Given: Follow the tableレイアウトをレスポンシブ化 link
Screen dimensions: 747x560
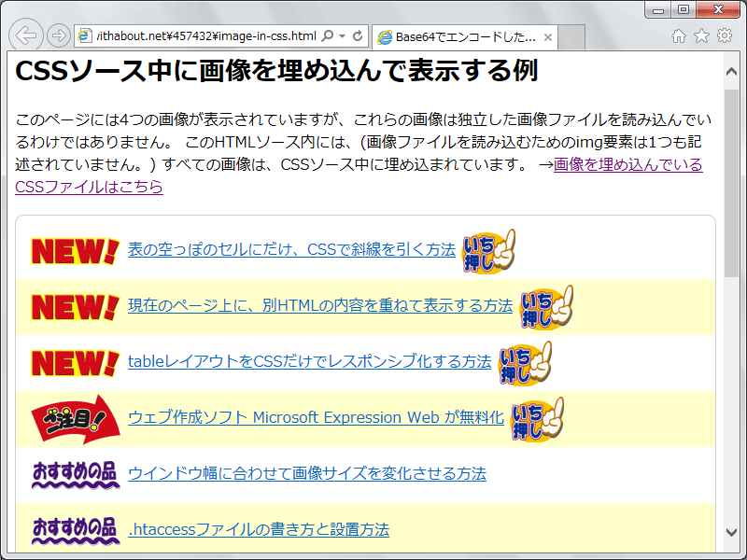Looking at the screenshot, I should (309, 362).
